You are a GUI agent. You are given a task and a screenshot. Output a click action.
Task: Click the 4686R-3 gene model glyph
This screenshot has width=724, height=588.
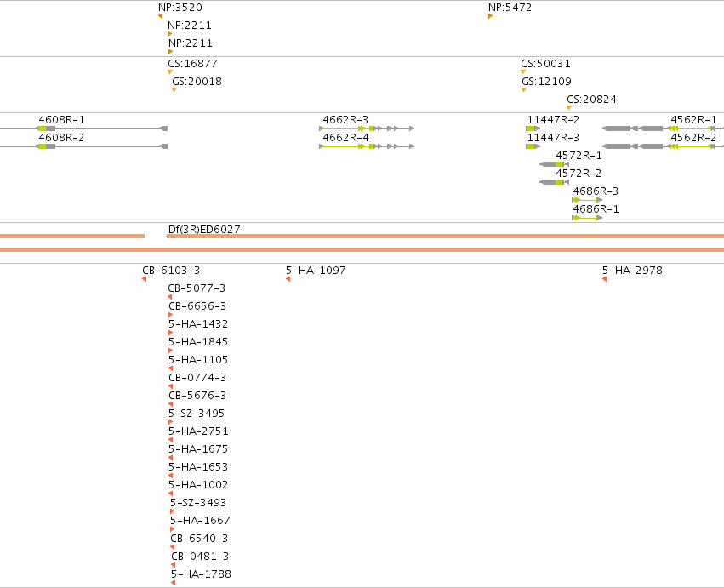tap(587, 200)
